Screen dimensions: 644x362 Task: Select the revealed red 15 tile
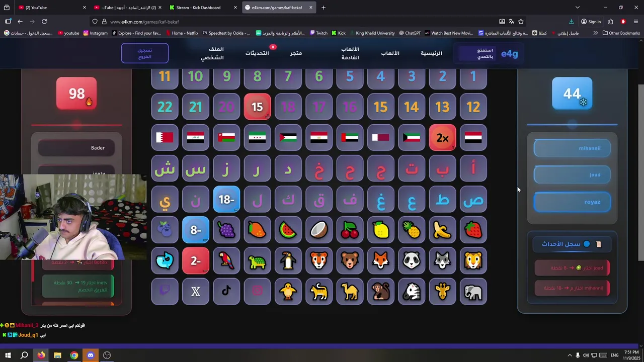[x=257, y=107]
